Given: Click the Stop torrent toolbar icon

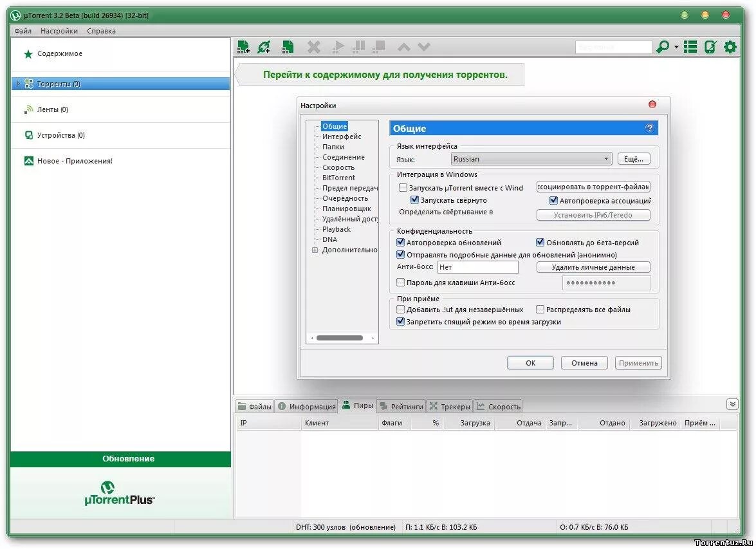Looking at the screenshot, I should (379, 47).
